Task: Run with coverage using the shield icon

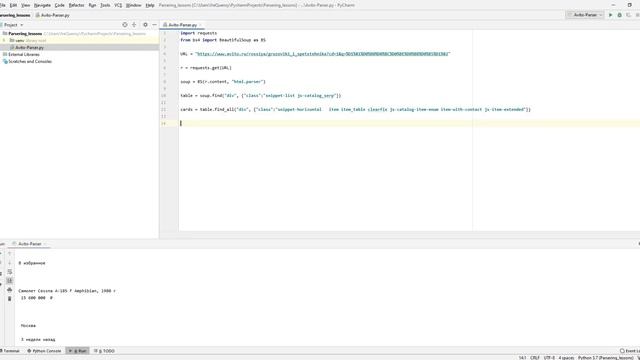Action: point(629,15)
